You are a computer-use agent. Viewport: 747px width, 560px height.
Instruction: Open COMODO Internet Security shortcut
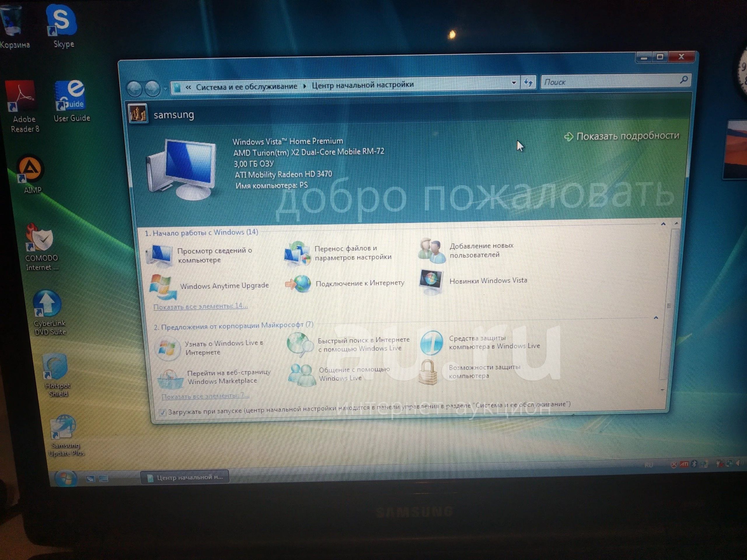point(41,246)
